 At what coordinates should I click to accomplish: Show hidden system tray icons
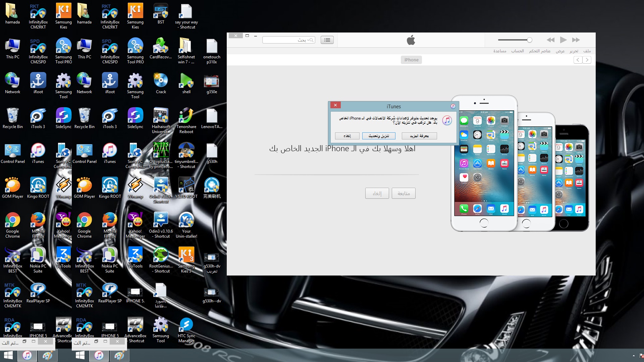click(x=634, y=356)
